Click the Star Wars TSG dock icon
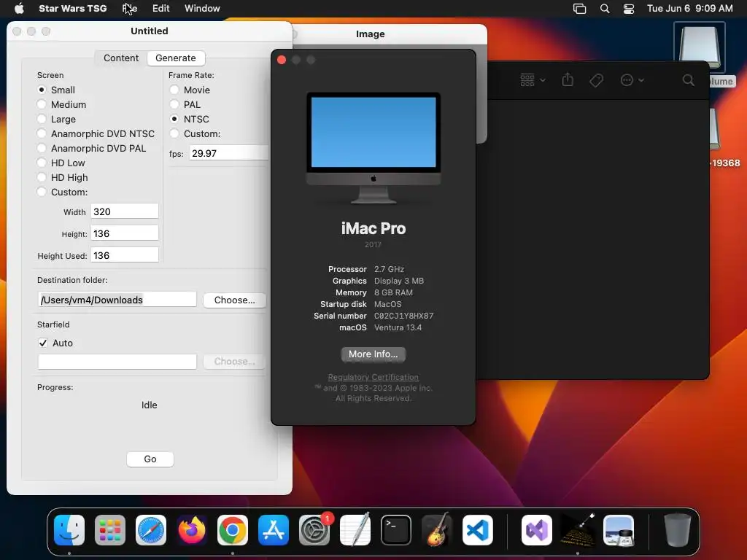Image resolution: width=747 pixels, height=560 pixels. pyautogui.click(x=578, y=530)
